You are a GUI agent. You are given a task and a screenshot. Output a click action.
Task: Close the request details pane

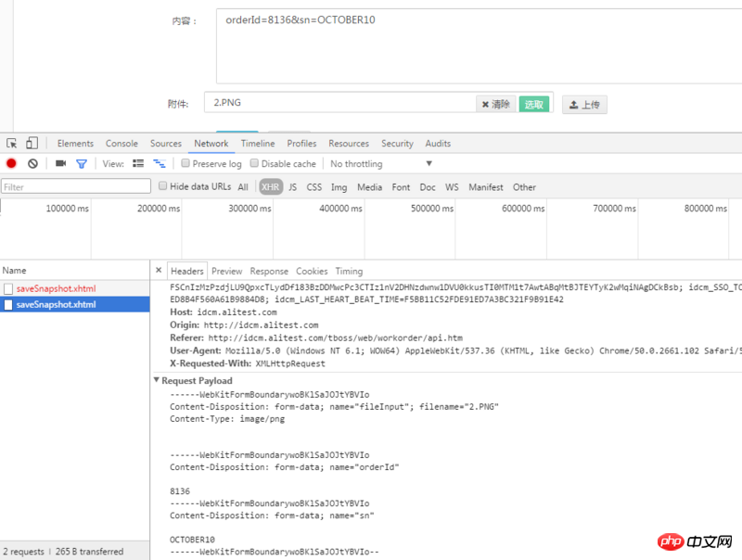pos(159,270)
